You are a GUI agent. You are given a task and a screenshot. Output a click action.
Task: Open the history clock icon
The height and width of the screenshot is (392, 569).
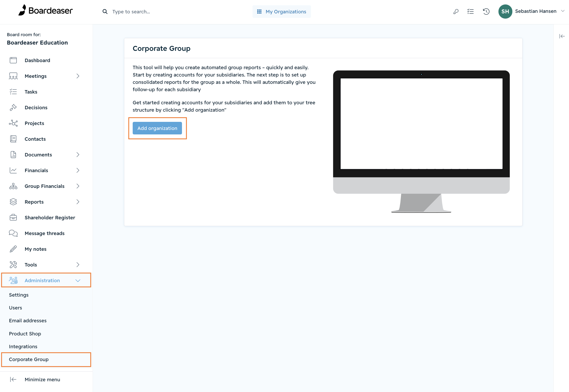(486, 12)
